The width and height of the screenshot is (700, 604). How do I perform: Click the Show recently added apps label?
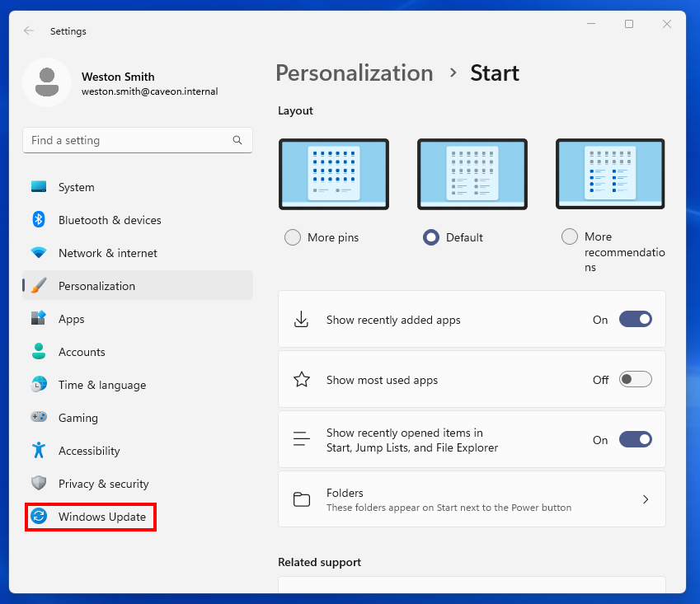coord(393,320)
